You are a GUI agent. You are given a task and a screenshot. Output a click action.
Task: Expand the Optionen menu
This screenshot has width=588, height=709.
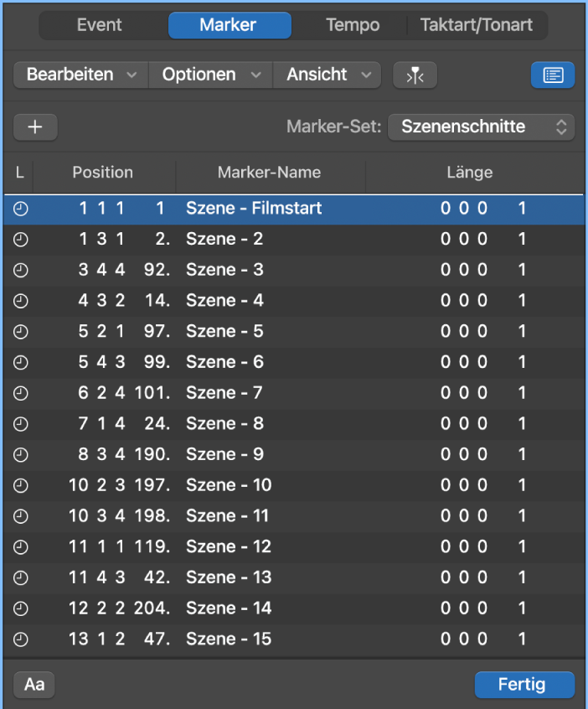[x=210, y=75]
